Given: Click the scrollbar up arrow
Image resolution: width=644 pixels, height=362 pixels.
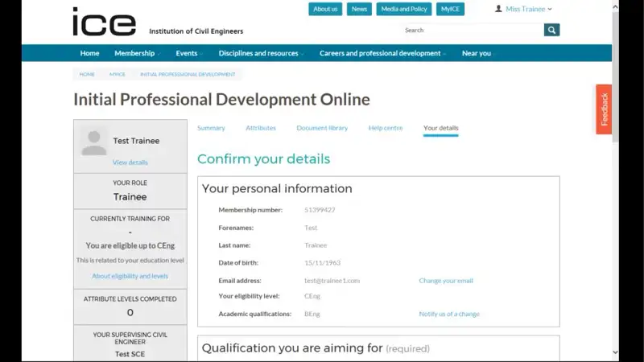Looking at the screenshot, I should (x=615, y=7).
